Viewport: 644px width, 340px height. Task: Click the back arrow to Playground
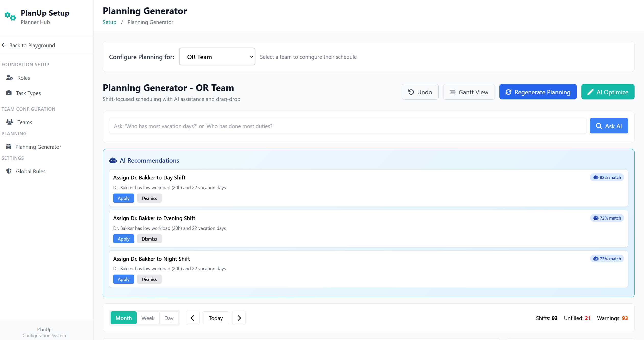tap(4, 45)
